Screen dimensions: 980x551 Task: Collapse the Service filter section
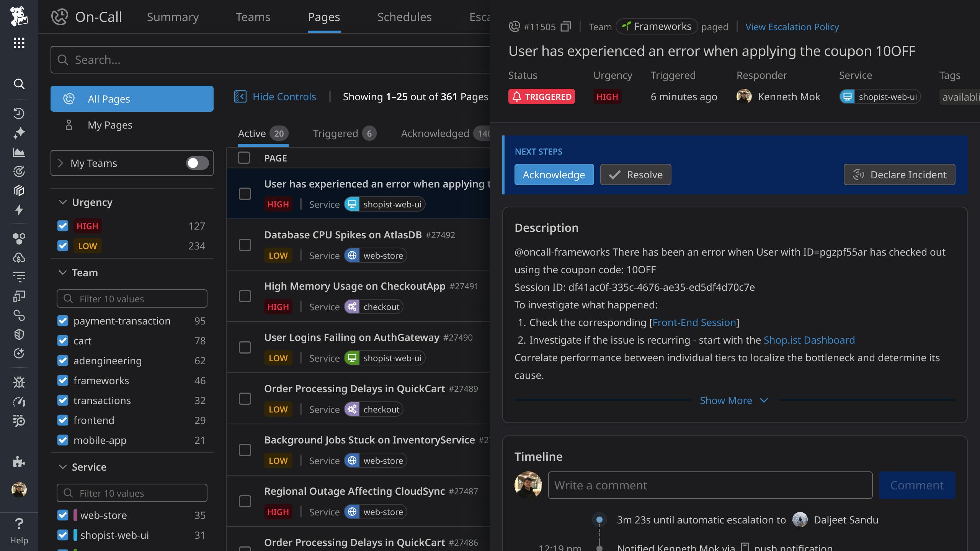point(63,467)
